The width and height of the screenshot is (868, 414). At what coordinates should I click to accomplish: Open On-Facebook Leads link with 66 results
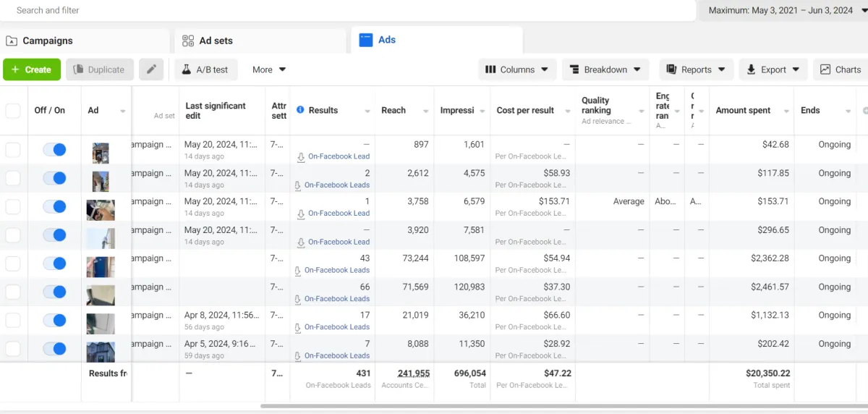[337, 299]
